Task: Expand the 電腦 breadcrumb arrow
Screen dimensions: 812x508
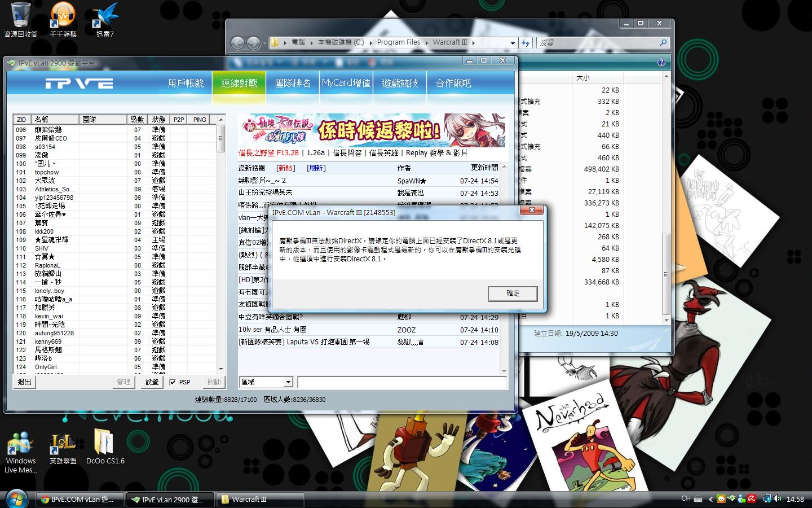Action: point(311,42)
